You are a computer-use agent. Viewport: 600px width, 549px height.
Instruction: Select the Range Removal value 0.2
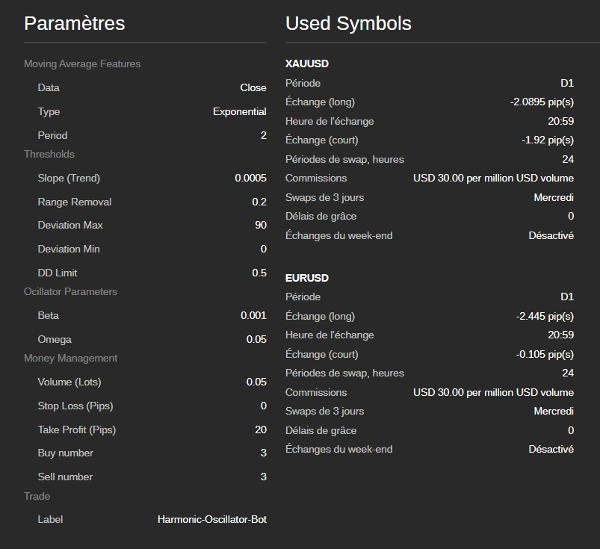click(259, 202)
